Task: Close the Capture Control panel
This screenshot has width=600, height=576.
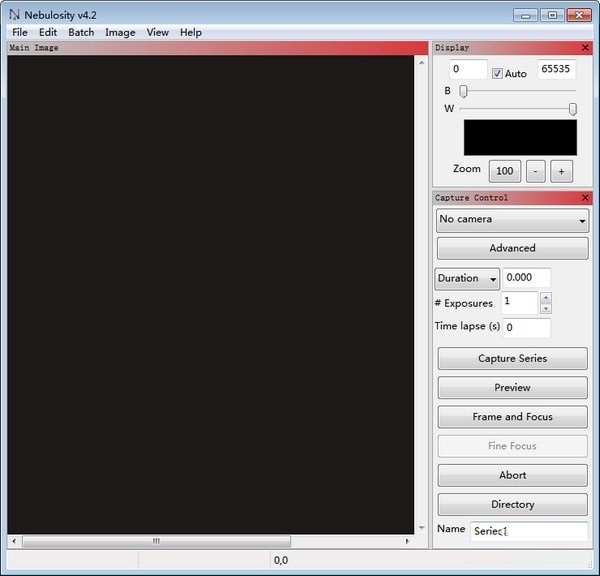Action: pos(585,197)
